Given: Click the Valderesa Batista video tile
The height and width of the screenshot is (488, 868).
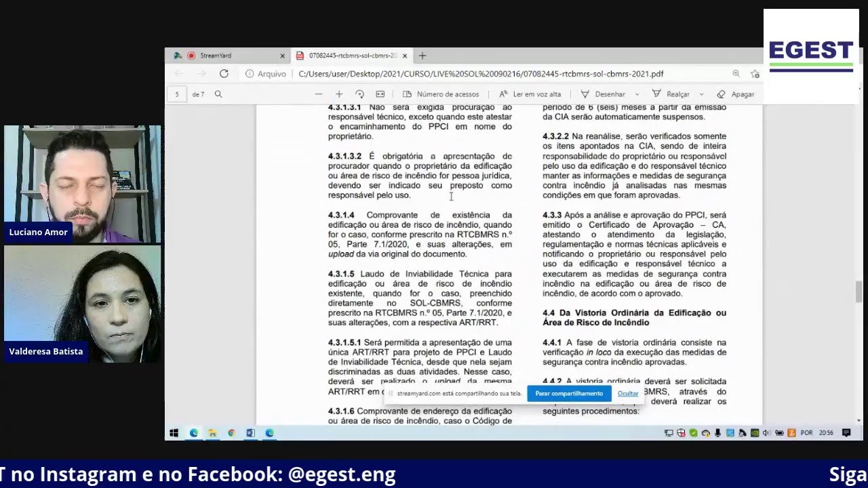Looking at the screenshot, I should click(x=82, y=304).
